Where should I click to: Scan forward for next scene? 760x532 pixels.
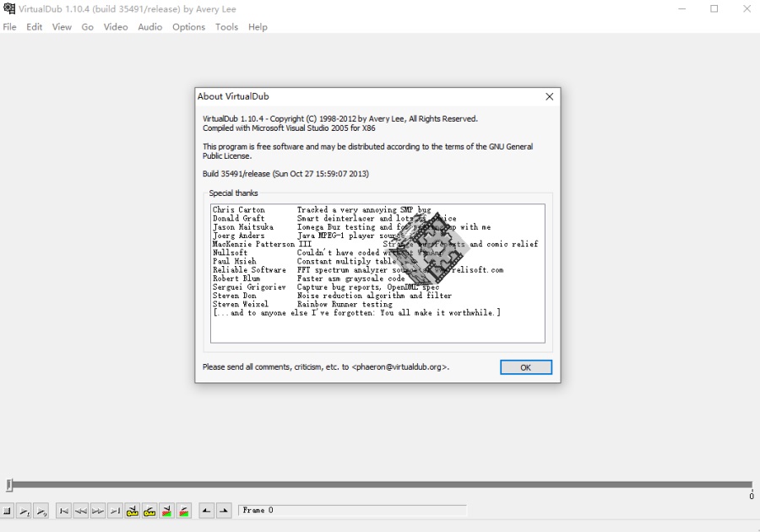pyautogui.click(x=184, y=511)
